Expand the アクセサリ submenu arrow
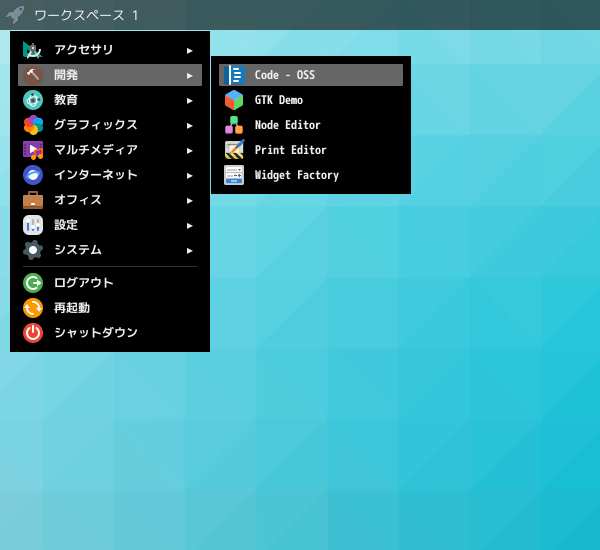Image resolution: width=600 pixels, height=550 pixels. pos(190,50)
